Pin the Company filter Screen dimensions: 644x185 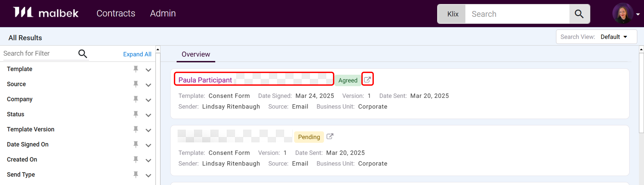136,99
